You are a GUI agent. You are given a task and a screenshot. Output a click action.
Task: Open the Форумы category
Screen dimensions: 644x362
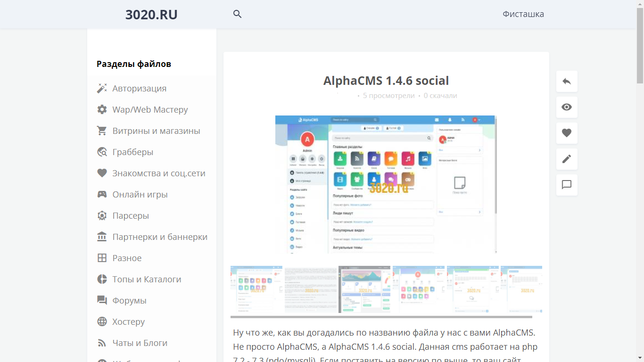pos(129,301)
